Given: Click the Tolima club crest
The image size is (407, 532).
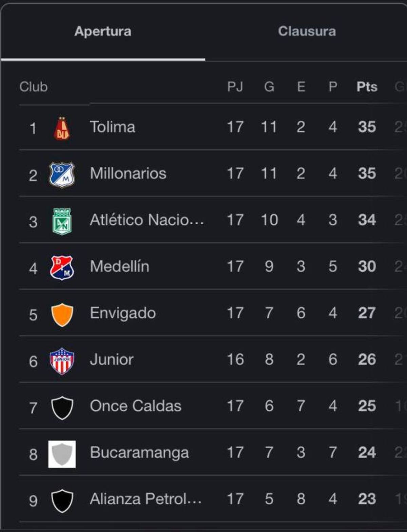Looking at the screenshot, I should [x=62, y=128].
